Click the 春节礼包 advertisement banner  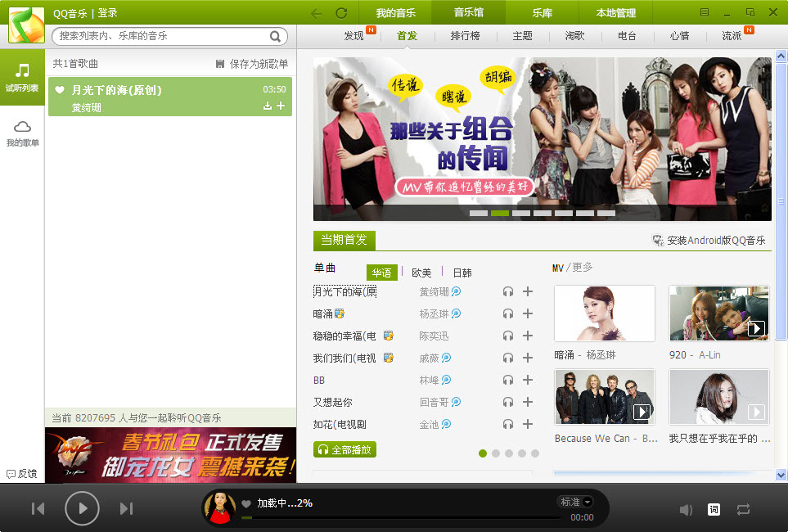coord(171,455)
